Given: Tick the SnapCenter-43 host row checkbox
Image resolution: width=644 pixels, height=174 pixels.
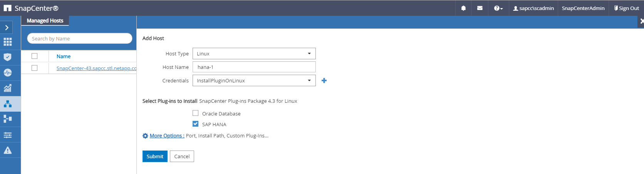Looking at the screenshot, I should [x=35, y=68].
